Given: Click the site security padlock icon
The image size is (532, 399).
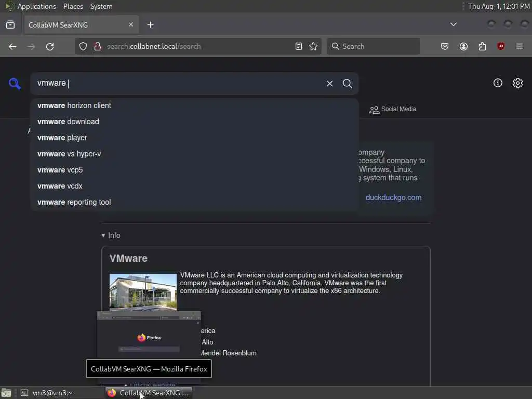Looking at the screenshot, I should [x=98, y=46].
